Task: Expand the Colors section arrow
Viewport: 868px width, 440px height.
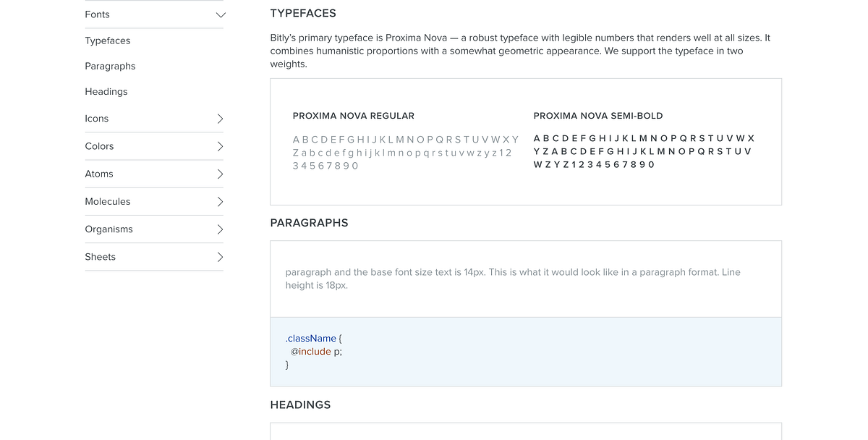Action: pyautogui.click(x=221, y=146)
